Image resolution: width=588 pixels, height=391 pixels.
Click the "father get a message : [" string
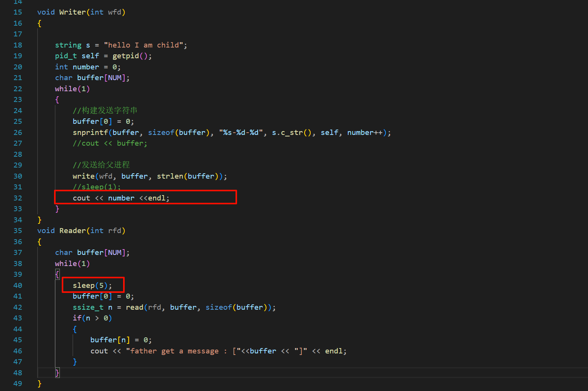(x=183, y=351)
